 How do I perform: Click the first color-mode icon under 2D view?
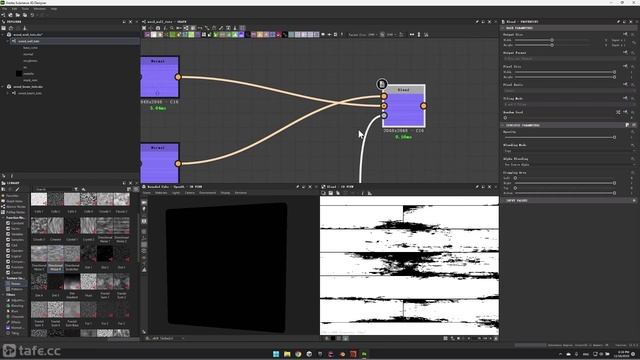tap(327, 338)
